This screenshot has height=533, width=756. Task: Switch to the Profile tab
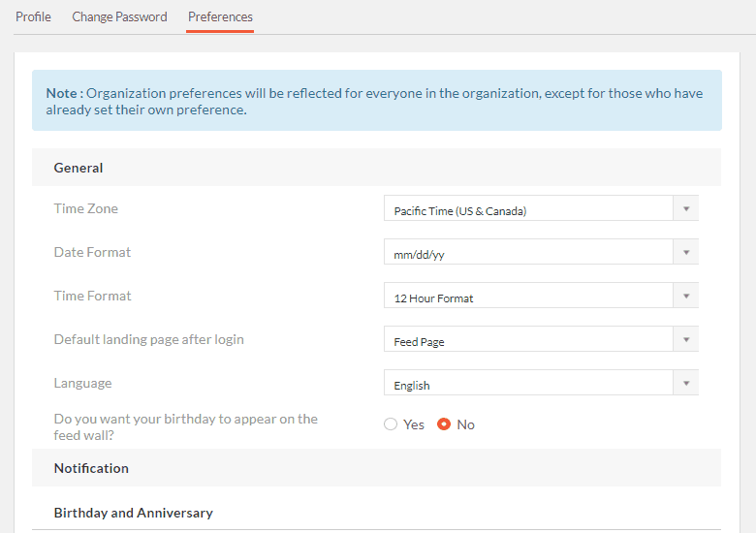pyautogui.click(x=33, y=16)
